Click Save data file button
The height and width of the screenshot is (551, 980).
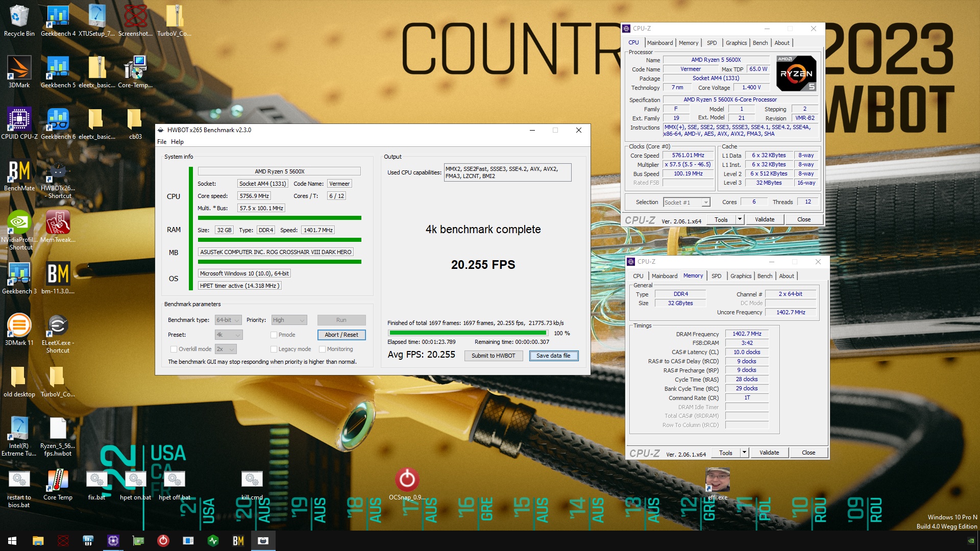(553, 356)
